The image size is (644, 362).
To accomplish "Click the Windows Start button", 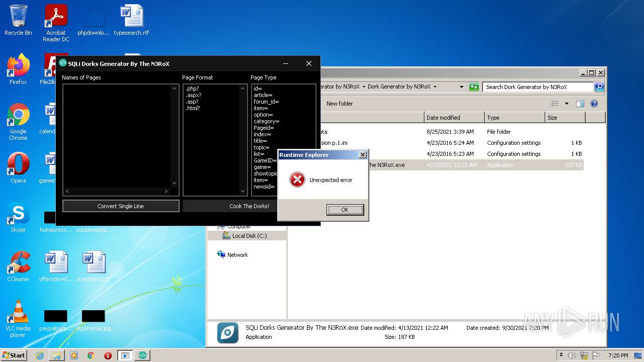I will pos(14,355).
